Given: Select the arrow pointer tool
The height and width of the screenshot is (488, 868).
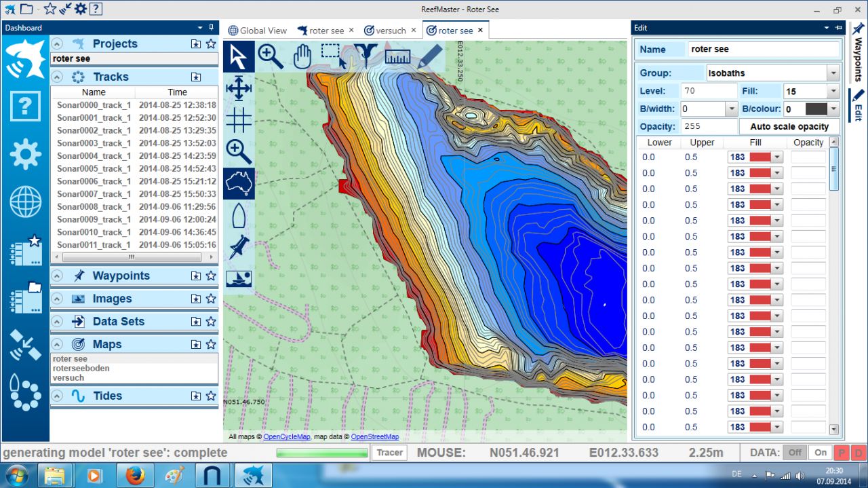Looking at the screenshot, I should tap(239, 57).
